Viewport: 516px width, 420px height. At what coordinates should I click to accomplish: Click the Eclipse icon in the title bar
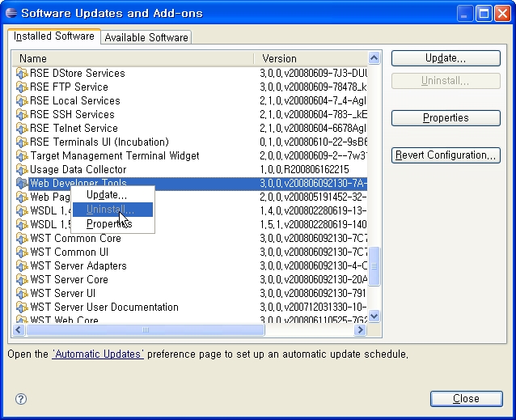coord(11,13)
